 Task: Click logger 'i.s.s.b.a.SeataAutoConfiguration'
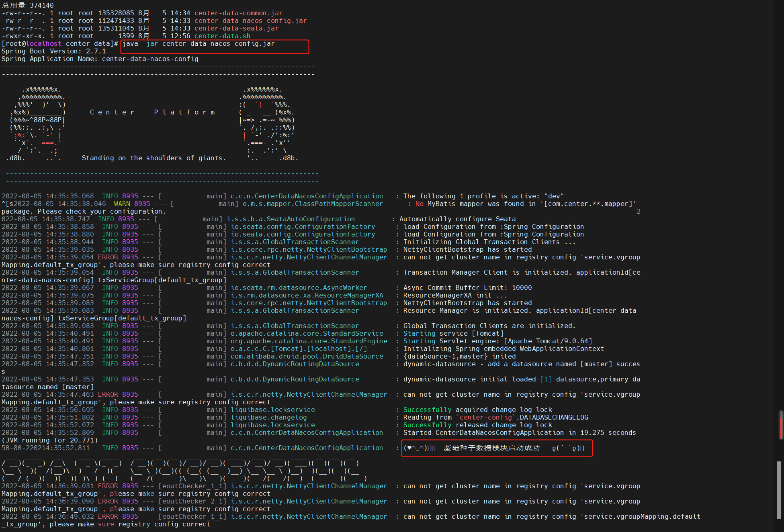tap(291, 219)
